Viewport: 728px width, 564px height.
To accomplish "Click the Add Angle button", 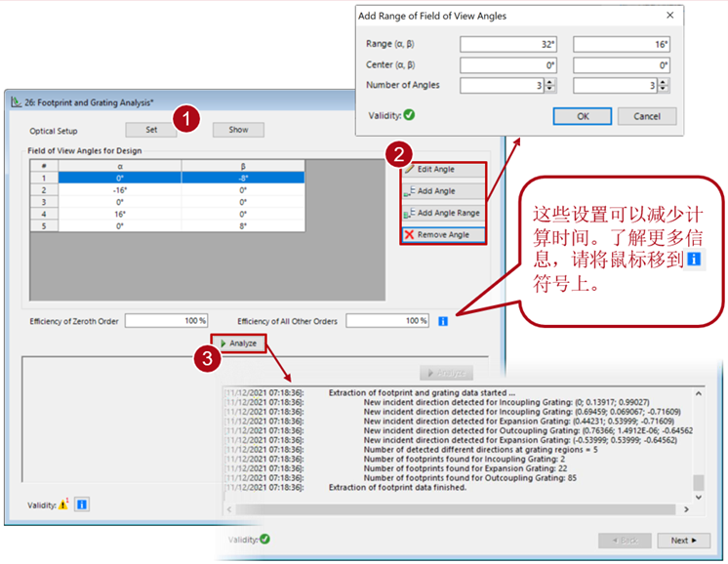I will click(x=443, y=191).
